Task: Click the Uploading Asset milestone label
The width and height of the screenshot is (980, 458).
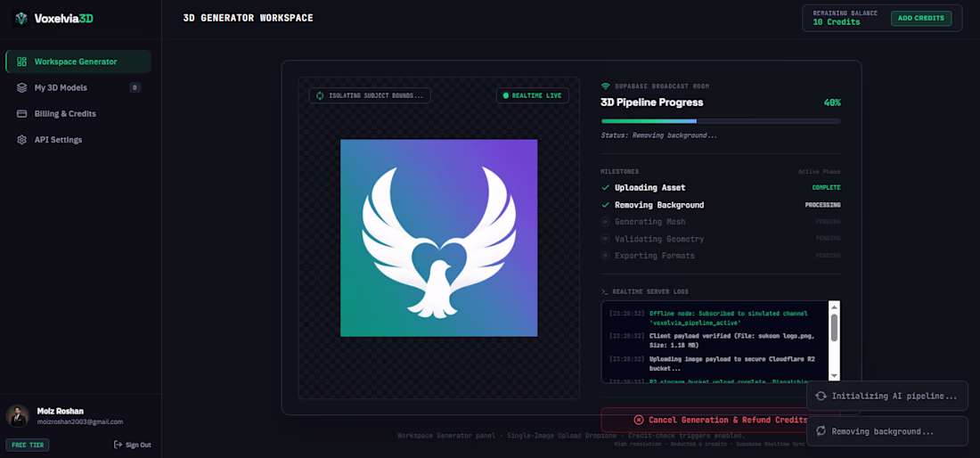Action: 650,187
